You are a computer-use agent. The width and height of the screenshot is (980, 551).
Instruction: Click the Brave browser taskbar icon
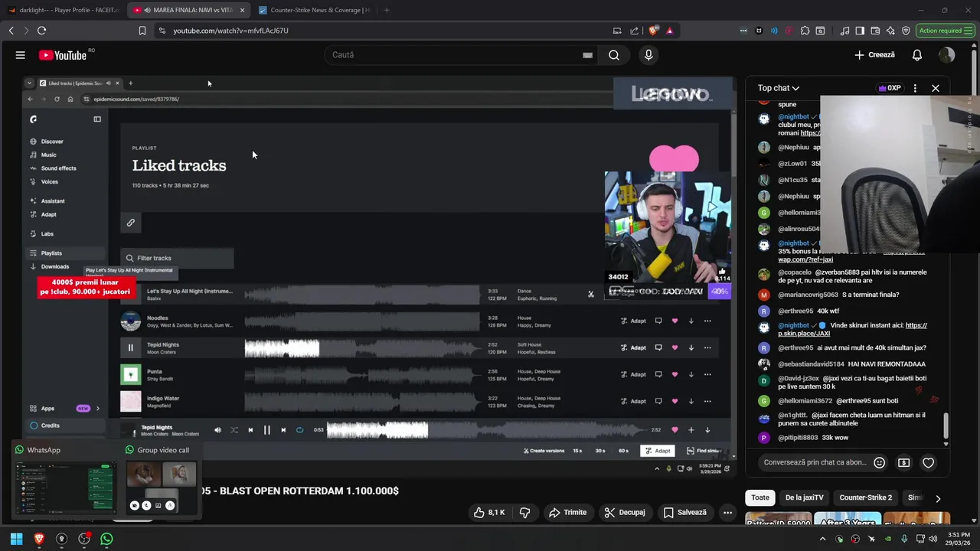point(39,539)
